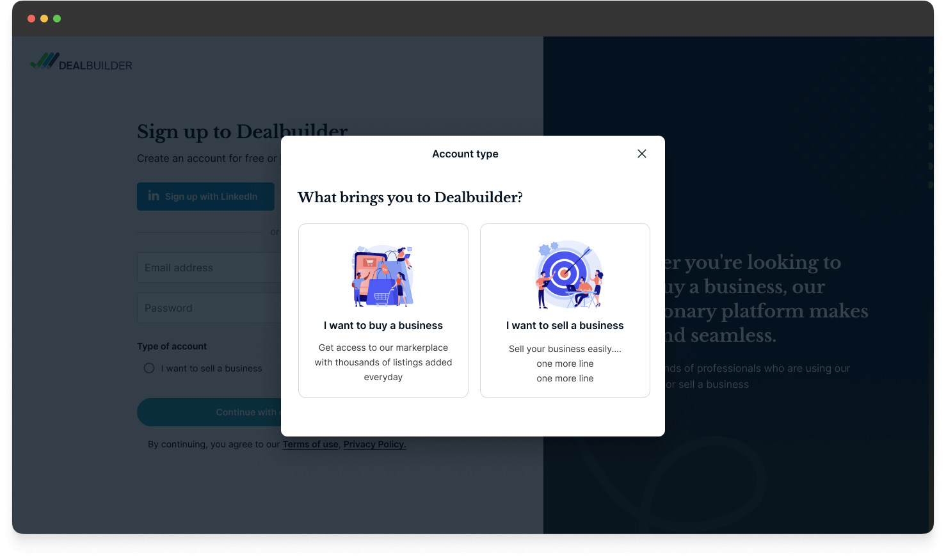The height and width of the screenshot is (560, 946).
Task: Click the LinkedIn logo icon
Action: pos(154,196)
